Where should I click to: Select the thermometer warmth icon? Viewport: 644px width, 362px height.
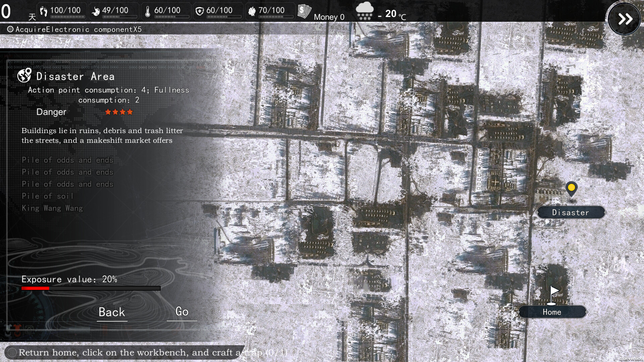click(148, 10)
